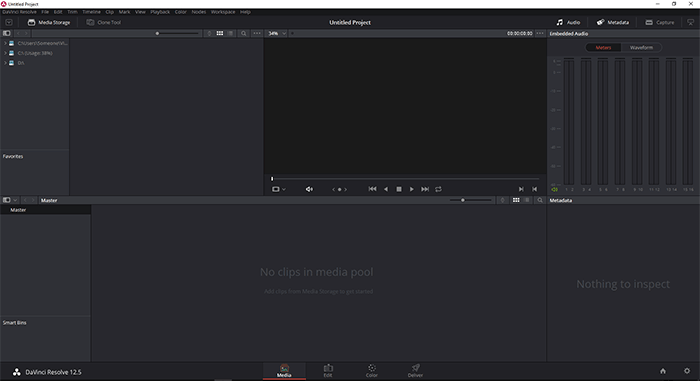Image resolution: width=700 pixels, height=381 pixels.
Task: Click the stop playback button
Action: (399, 189)
